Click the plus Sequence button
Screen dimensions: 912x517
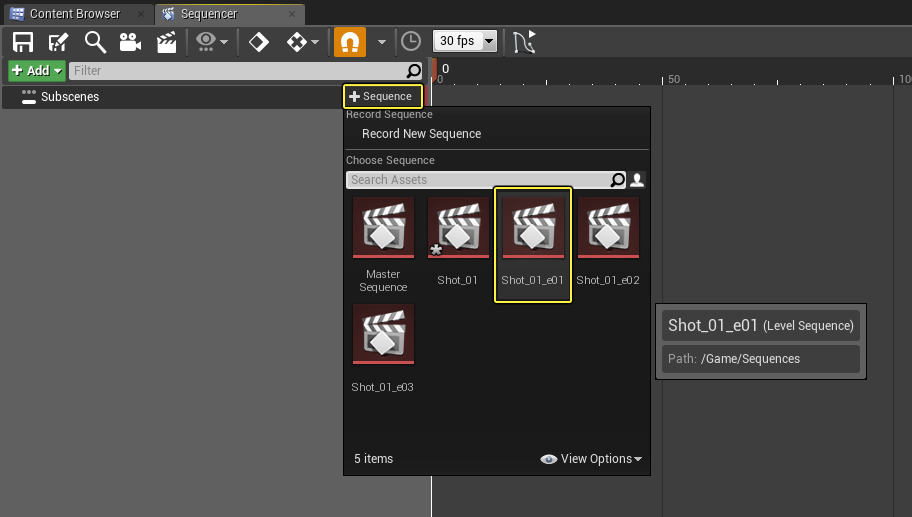383,96
